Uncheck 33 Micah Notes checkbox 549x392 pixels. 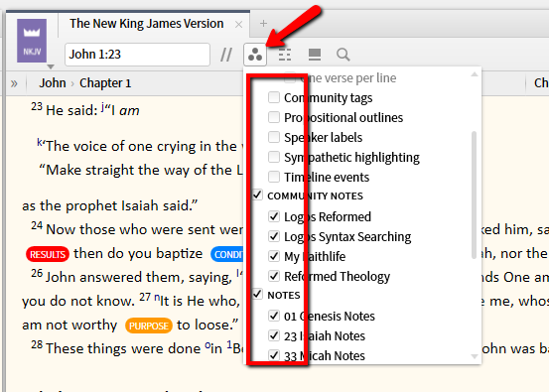[x=274, y=355]
